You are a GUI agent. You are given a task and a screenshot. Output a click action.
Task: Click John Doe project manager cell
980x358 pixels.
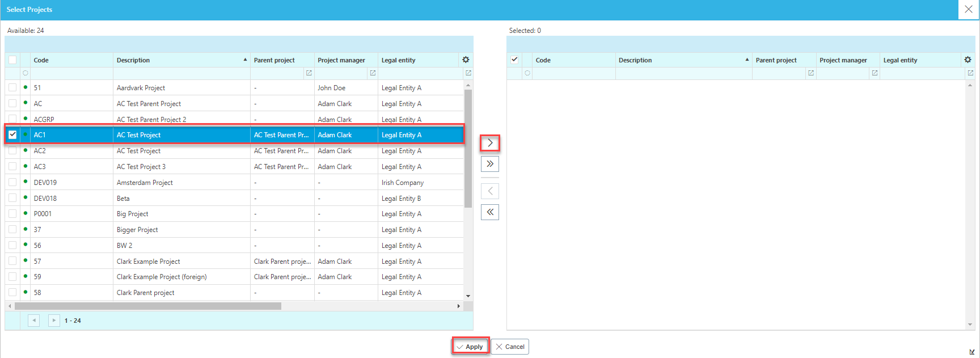346,88
